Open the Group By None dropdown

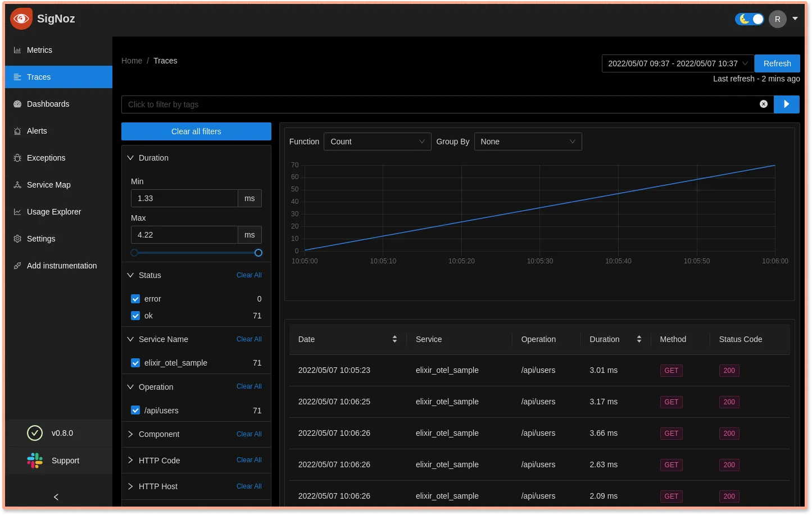coord(528,142)
